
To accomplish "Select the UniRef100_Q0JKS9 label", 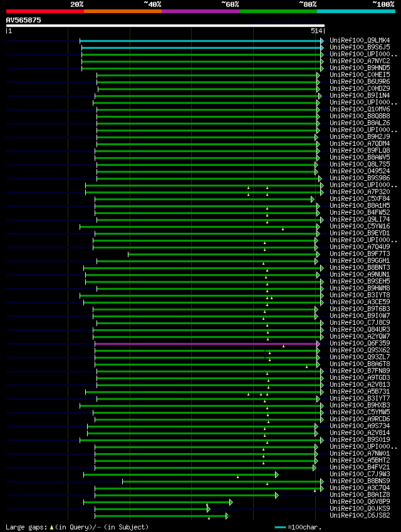I will [360, 509].
